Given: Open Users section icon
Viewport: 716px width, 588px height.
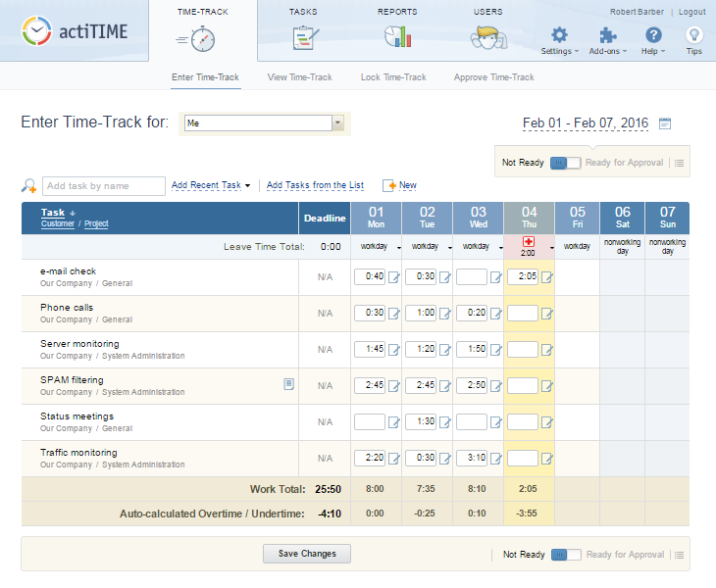Looking at the screenshot, I should coord(487,36).
